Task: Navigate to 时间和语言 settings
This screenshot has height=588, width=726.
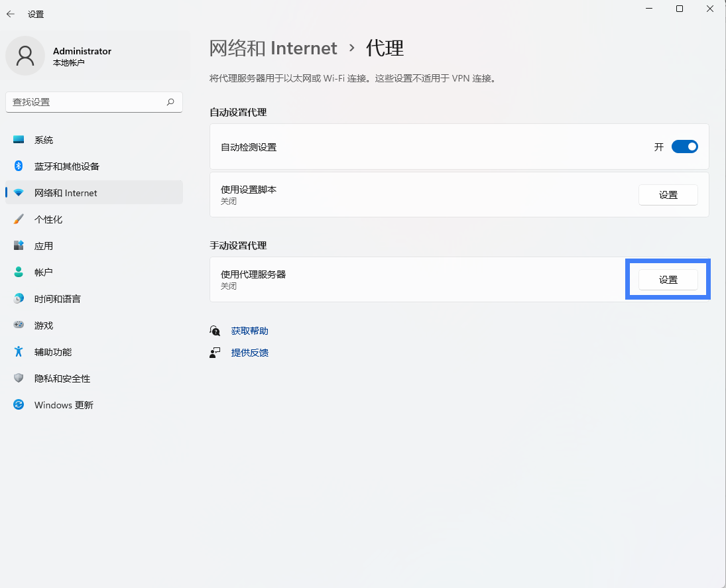Action: [94, 298]
